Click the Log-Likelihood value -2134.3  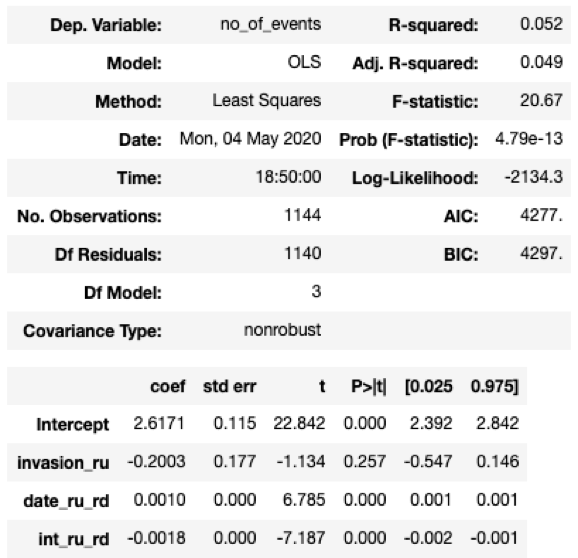pos(533,177)
